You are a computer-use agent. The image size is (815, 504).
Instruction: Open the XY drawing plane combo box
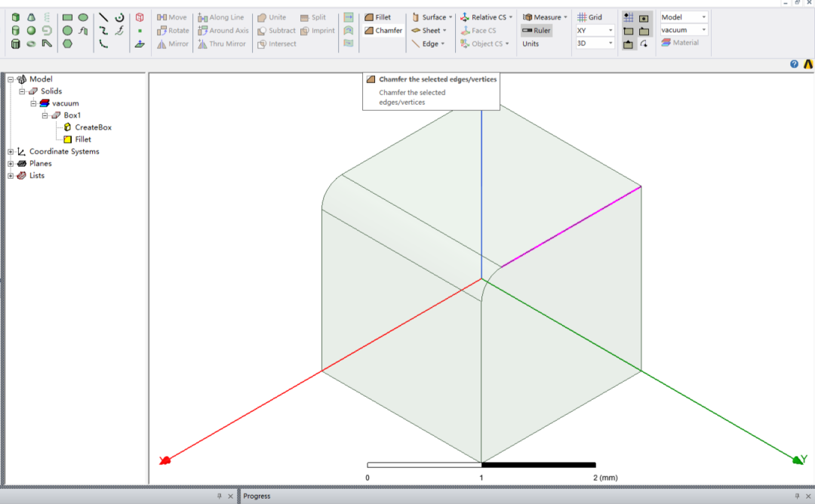coord(595,31)
